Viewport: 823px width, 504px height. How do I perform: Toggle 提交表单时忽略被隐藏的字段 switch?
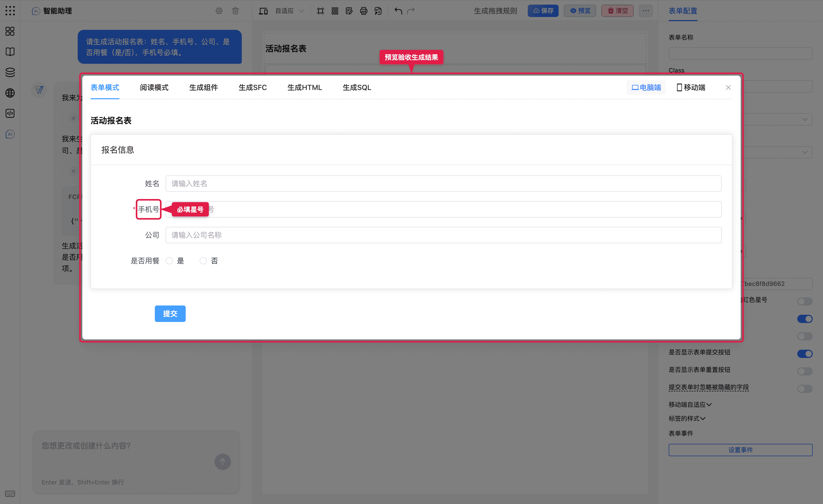pyautogui.click(x=805, y=389)
